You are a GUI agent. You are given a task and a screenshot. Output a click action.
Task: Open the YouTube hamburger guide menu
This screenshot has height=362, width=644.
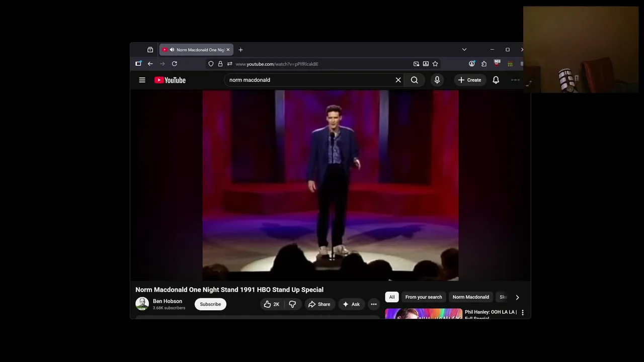point(142,80)
